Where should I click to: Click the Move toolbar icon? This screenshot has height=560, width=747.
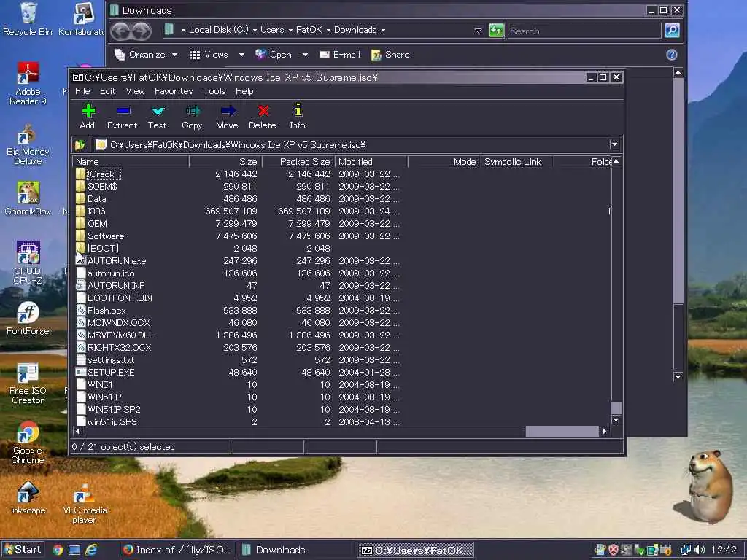[228, 117]
